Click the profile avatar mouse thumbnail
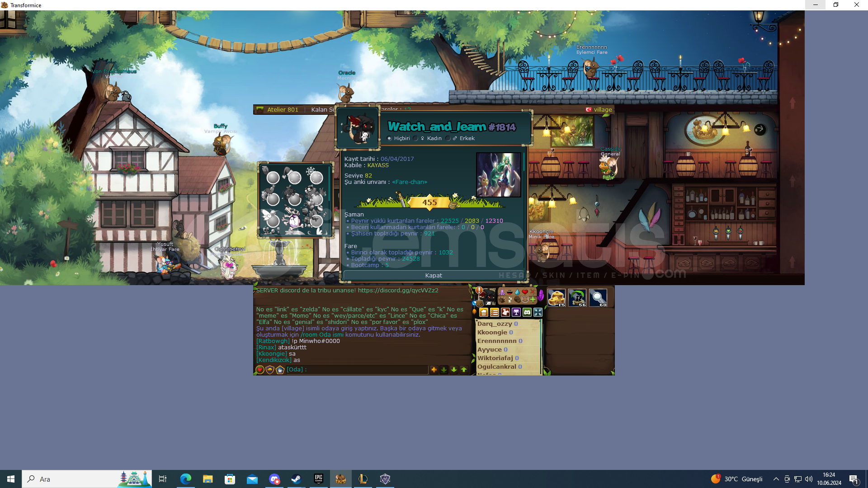868x488 pixels. pos(358,128)
